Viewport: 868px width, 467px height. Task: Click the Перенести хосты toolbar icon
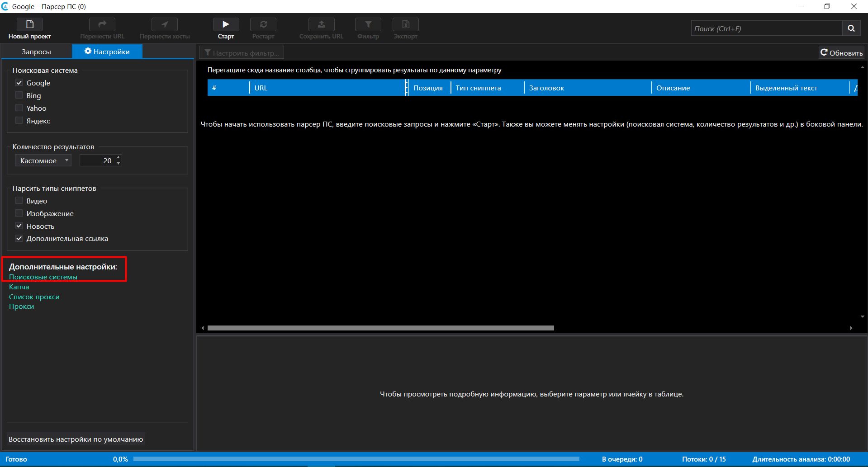165,24
